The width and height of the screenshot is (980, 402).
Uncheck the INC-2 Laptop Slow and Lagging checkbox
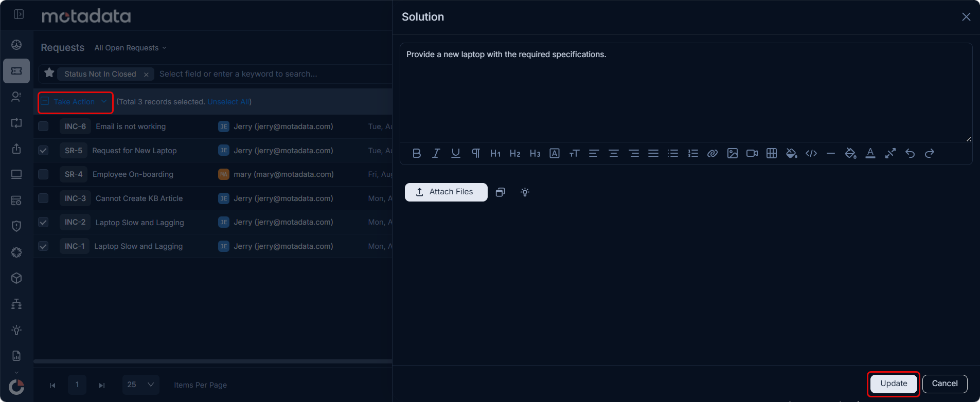pos(43,222)
